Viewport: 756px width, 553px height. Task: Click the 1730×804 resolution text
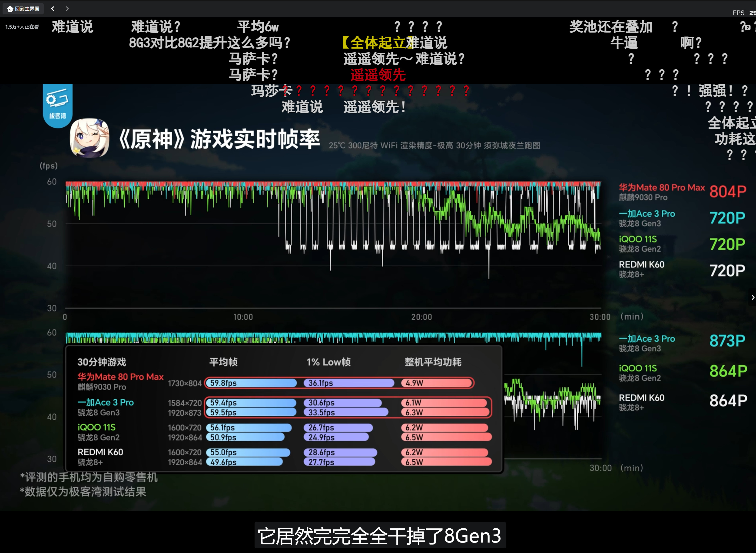point(185,383)
